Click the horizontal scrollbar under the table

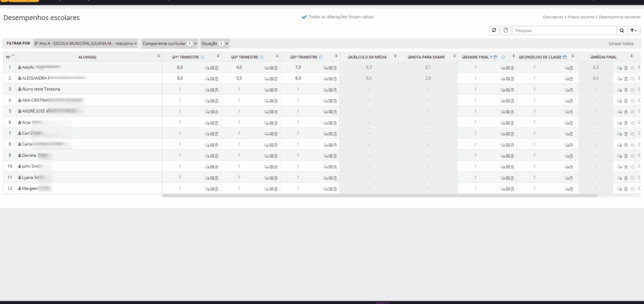[380, 196]
